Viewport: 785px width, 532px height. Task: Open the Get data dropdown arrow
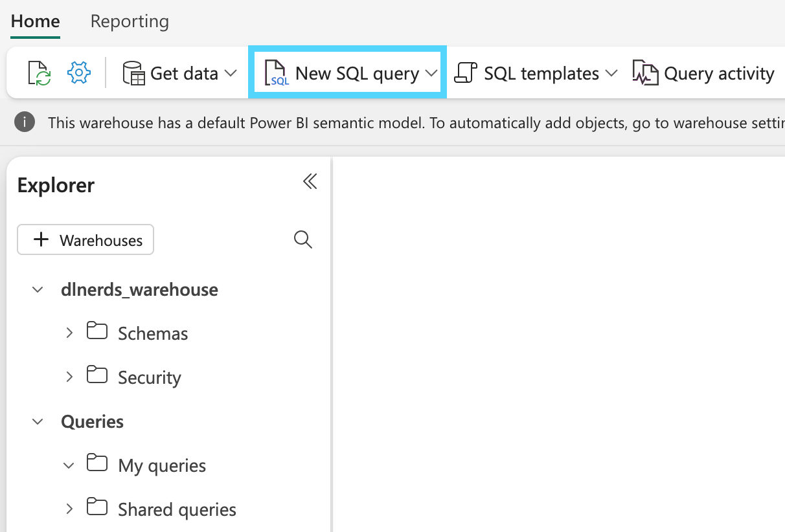231,73
